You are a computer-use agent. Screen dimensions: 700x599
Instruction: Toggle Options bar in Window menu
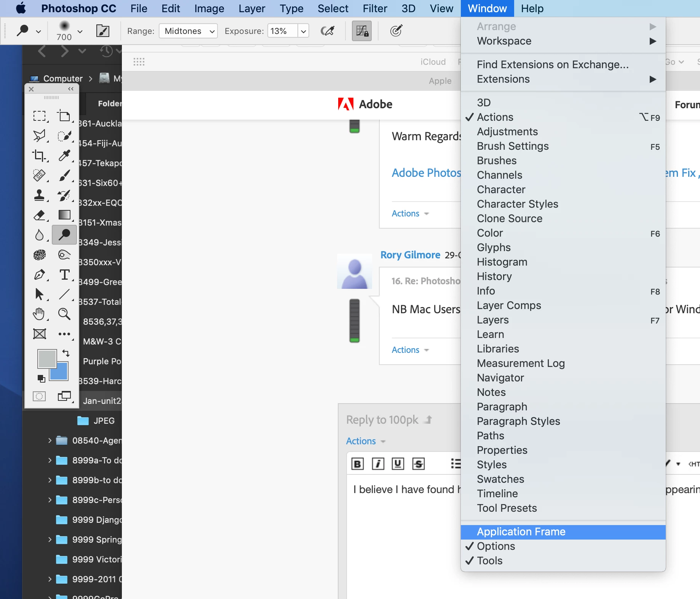point(563,546)
